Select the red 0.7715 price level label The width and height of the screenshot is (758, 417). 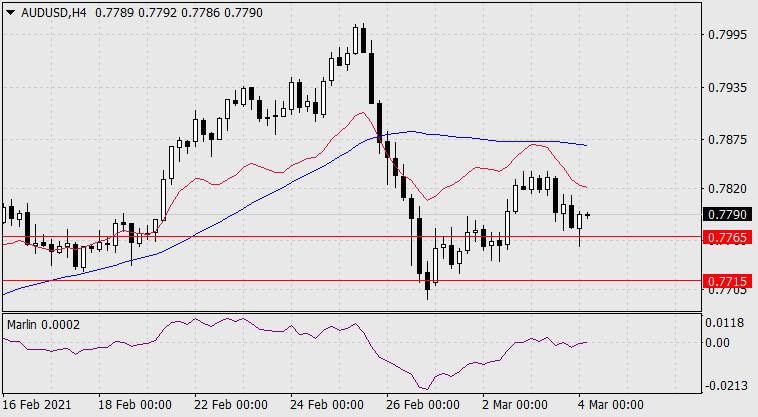click(x=727, y=281)
